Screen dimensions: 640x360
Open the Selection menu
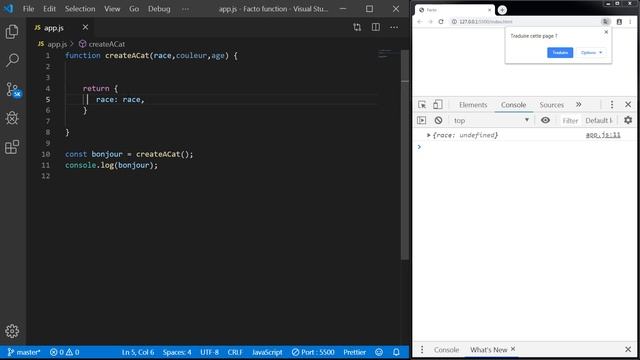80,9
